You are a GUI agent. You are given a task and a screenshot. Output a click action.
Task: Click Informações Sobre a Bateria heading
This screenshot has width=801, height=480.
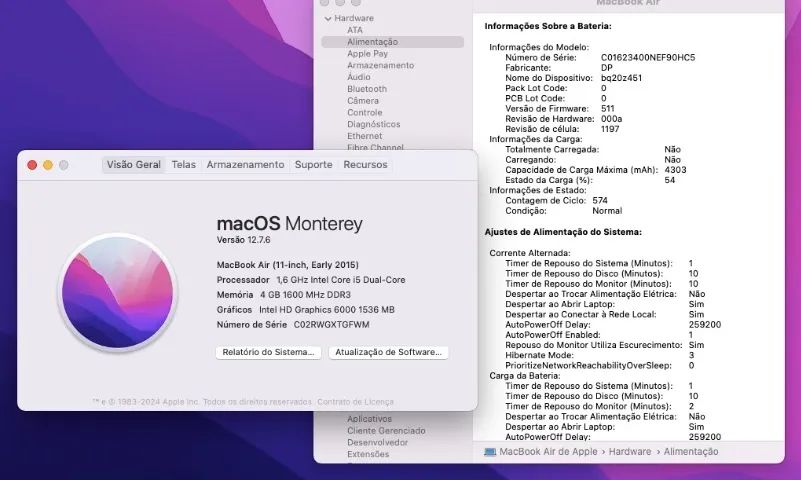pos(548,26)
